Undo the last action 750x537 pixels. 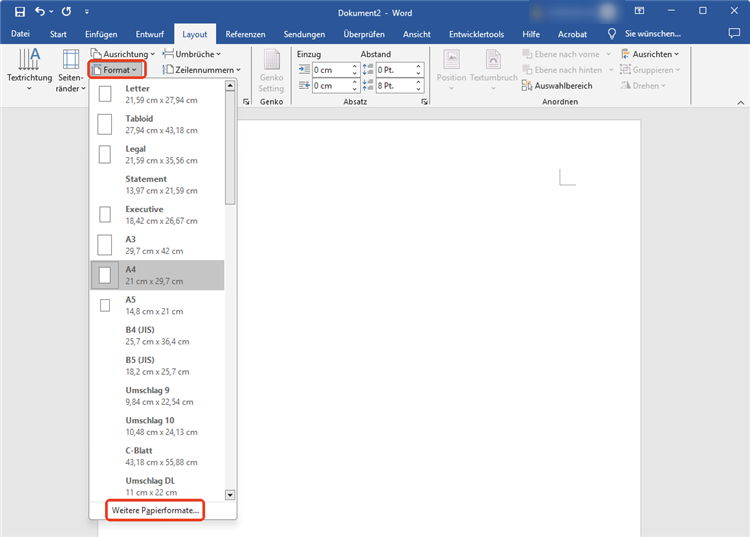pyautogui.click(x=40, y=11)
